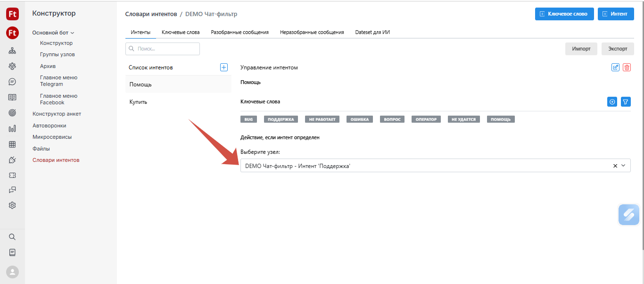The height and width of the screenshot is (284, 644).
Task: Click the edit intent pencil icon
Action: coord(615,67)
